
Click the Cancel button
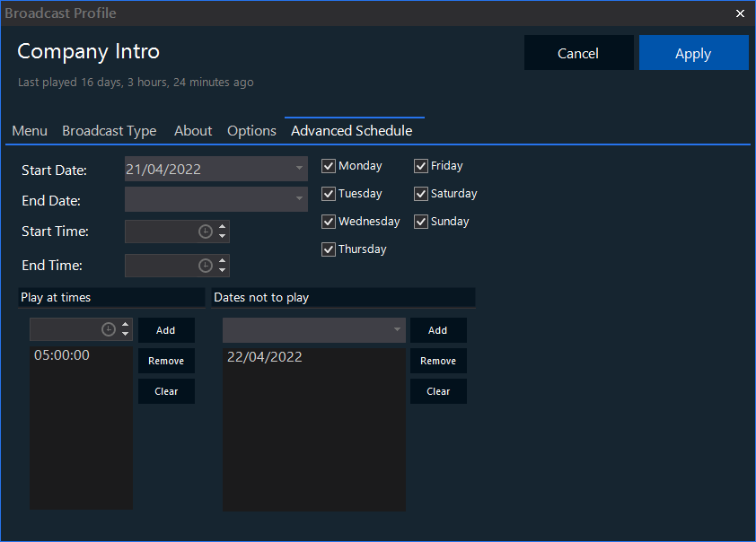point(578,53)
